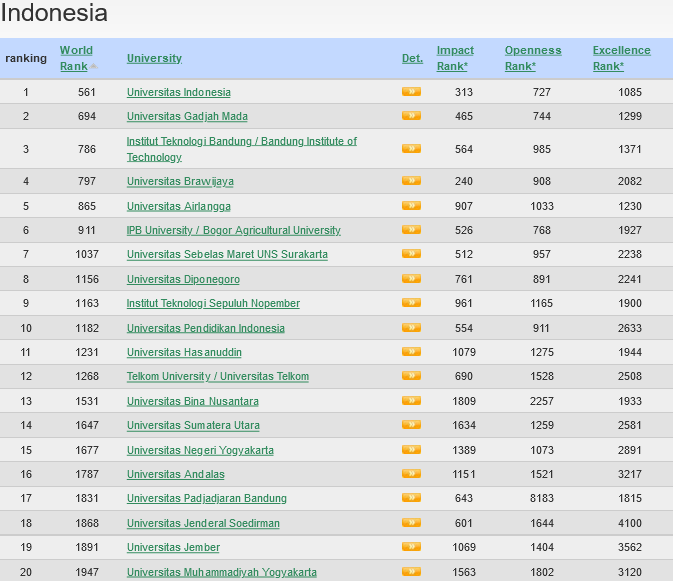This screenshot has height=581, width=673.
Task: Open details icon for Universitas Sumatera Utara
Action: click(x=411, y=424)
